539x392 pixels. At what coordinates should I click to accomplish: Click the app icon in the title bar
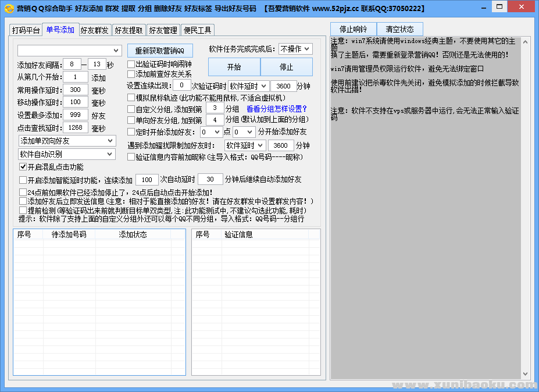[9, 9]
